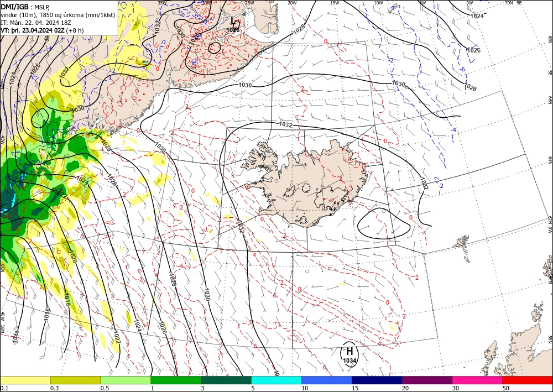Click the legend value '50'

[506, 388]
